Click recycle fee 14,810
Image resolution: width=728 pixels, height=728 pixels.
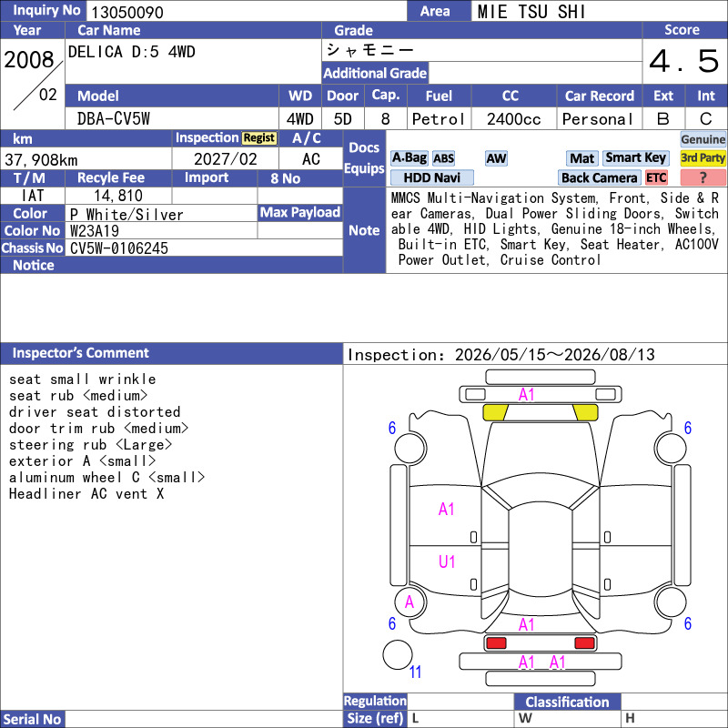point(118,196)
